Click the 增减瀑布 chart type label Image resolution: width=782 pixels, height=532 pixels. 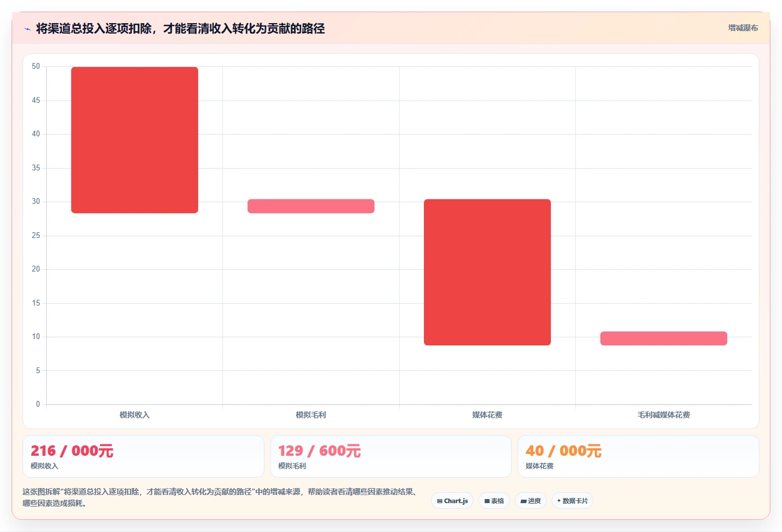pyautogui.click(x=743, y=28)
